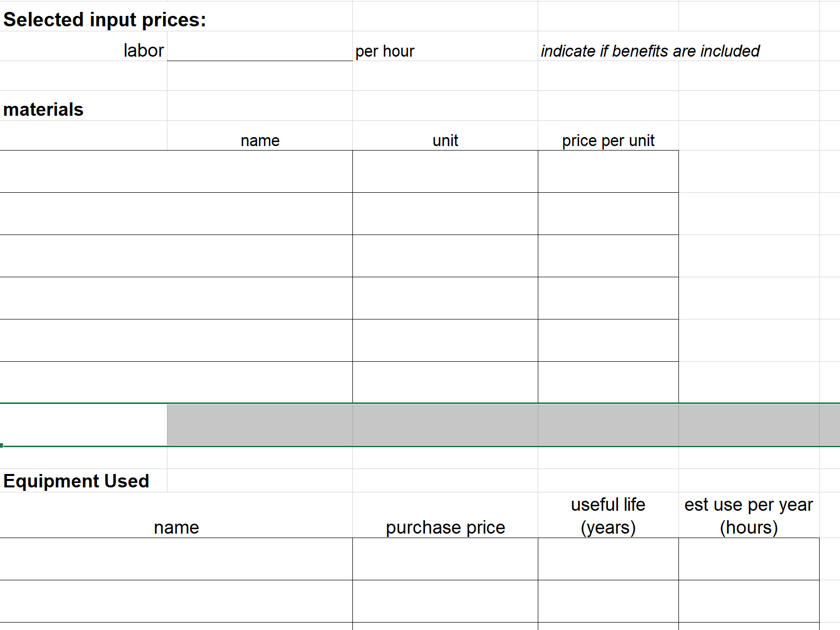Click first material name input cell
Image resolution: width=840 pixels, height=630 pixels.
tap(176, 171)
